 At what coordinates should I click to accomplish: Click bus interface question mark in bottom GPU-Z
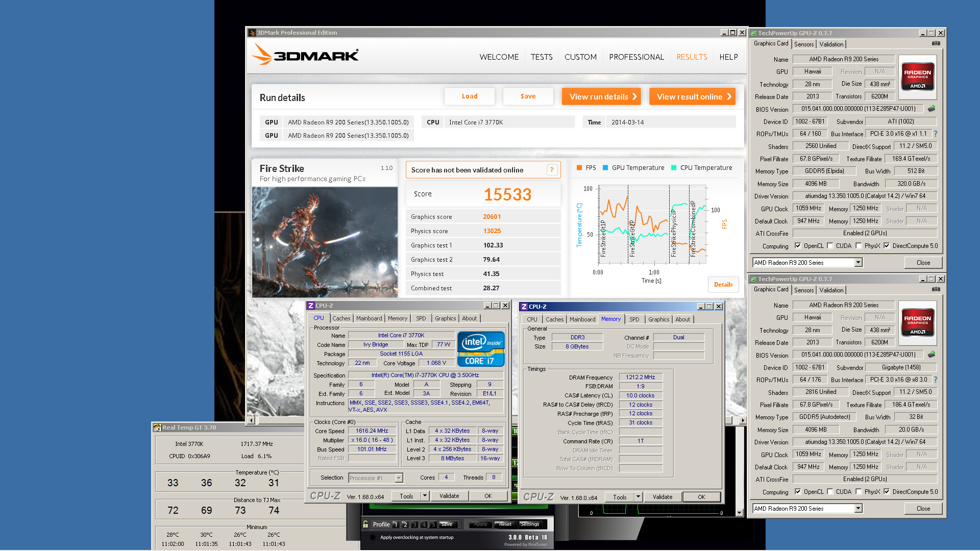click(x=936, y=380)
